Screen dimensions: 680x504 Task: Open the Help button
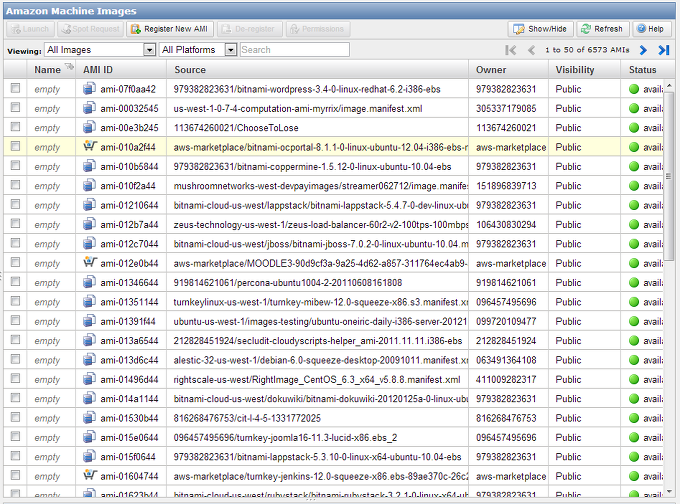pyautogui.click(x=651, y=29)
